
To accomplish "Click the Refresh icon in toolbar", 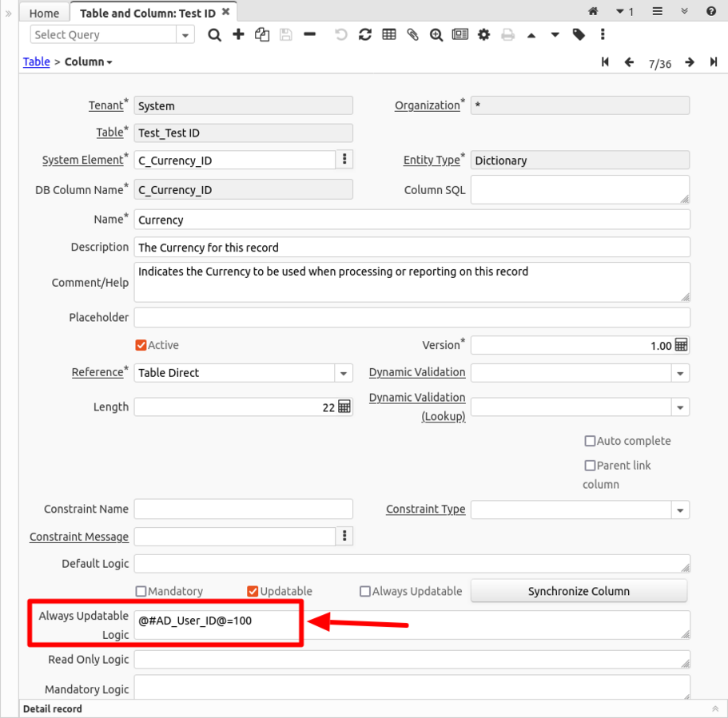I will (x=365, y=35).
